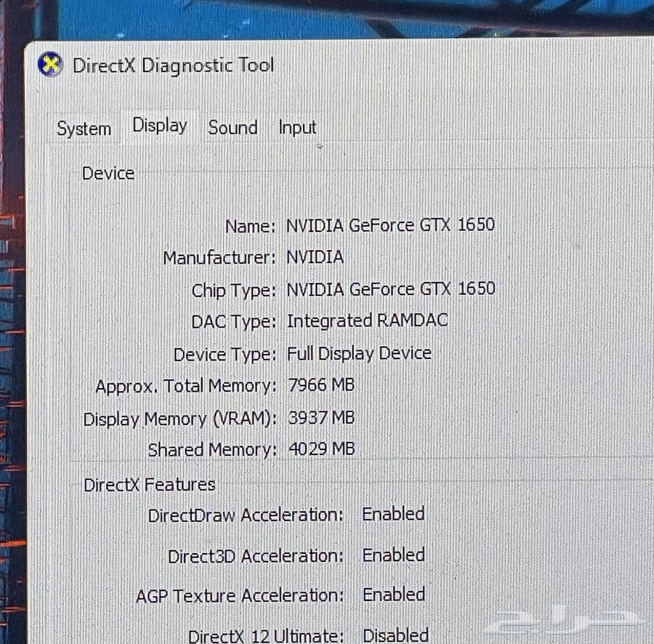
Task: Click the Device group heading
Action: click(108, 173)
